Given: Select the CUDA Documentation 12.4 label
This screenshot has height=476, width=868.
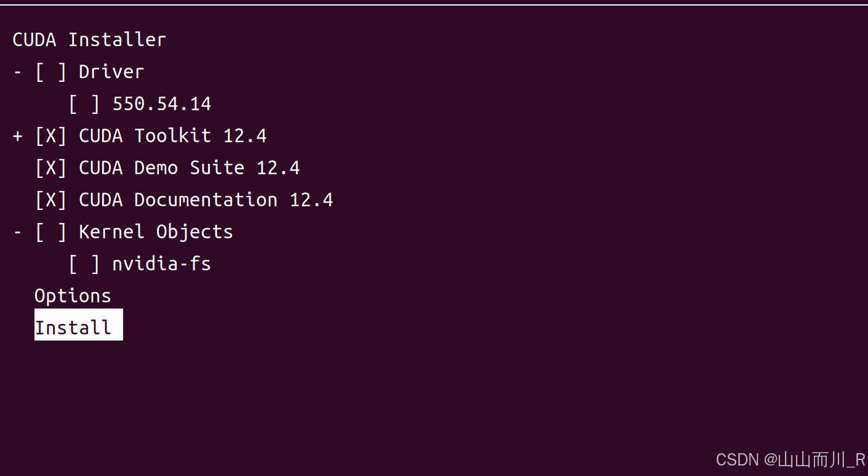Looking at the screenshot, I should pyautogui.click(x=206, y=200).
